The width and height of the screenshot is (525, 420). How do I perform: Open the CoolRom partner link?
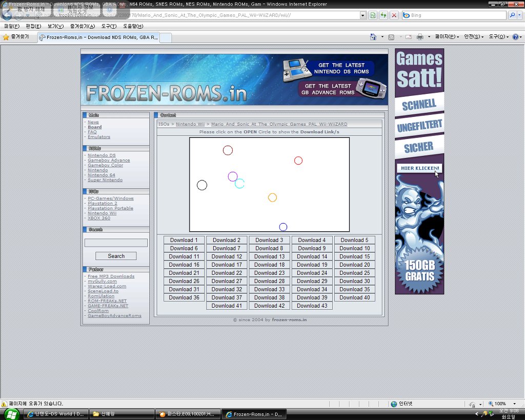coord(98,311)
